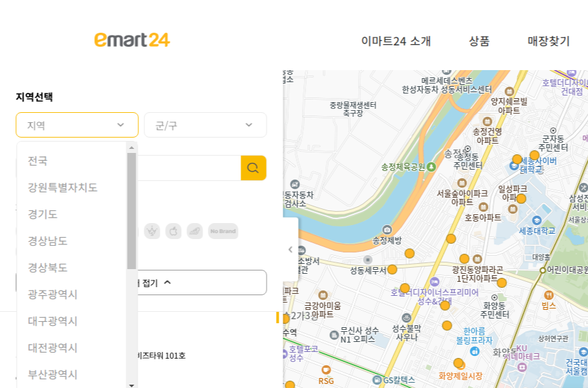Click the 송정제방 camera icon
The height and width of the screenshot is (388, 588).
(x=387, y=230)
